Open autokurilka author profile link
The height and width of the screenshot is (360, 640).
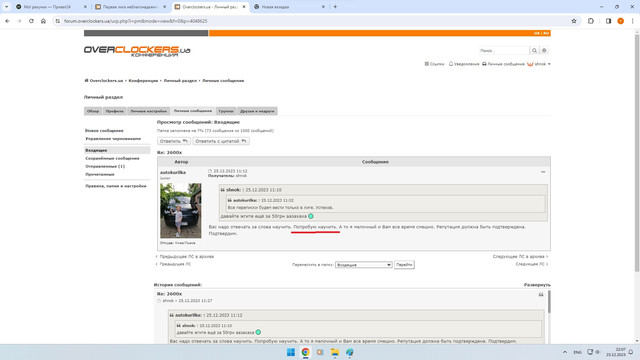(x=173, y=173)
